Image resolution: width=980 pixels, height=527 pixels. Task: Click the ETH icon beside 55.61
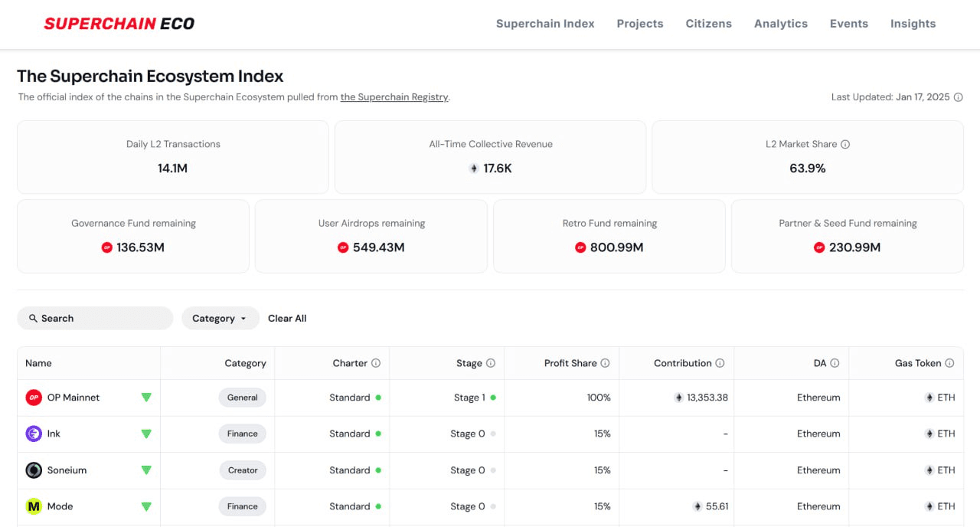[697, 506]
